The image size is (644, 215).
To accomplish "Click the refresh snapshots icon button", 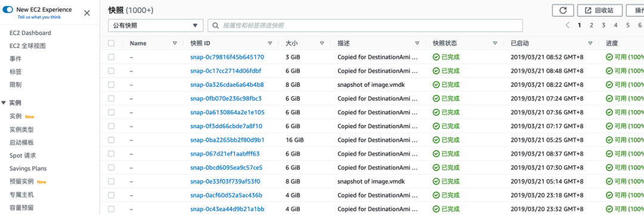I will [563, 10].
